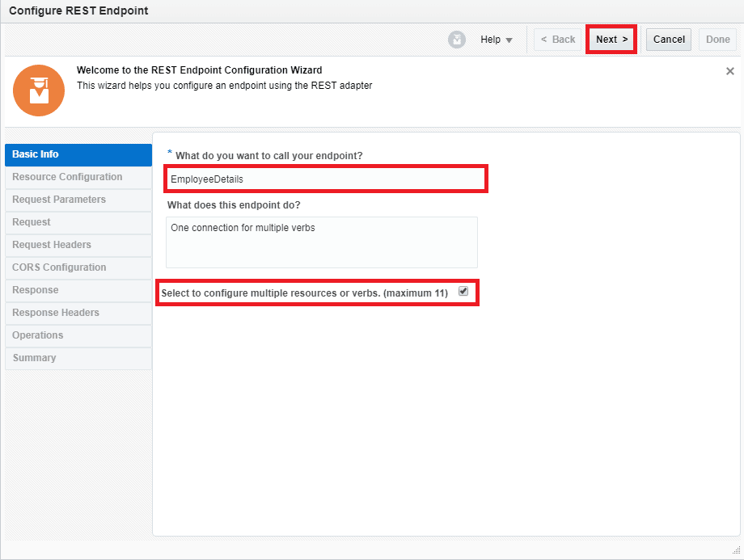Click the Back button

(x=557, y=39)
